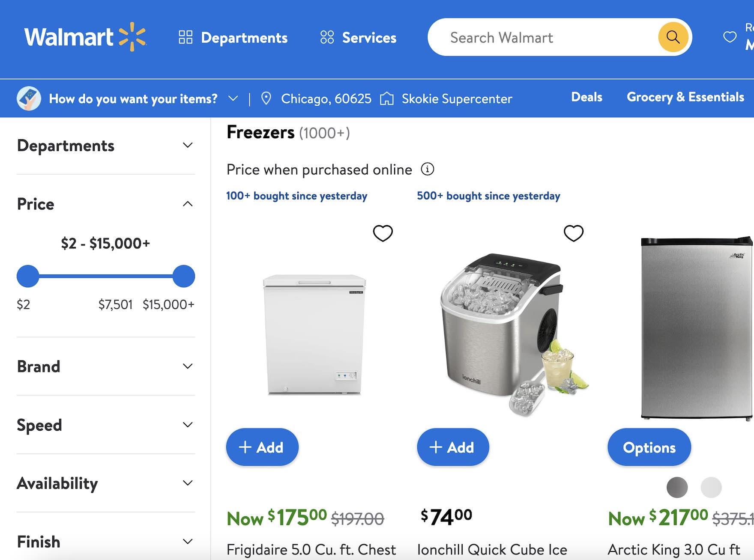The height and width of the screenshot is (560, 754).
Task: Expand the Speed filter section
Action: pos(188,425)
